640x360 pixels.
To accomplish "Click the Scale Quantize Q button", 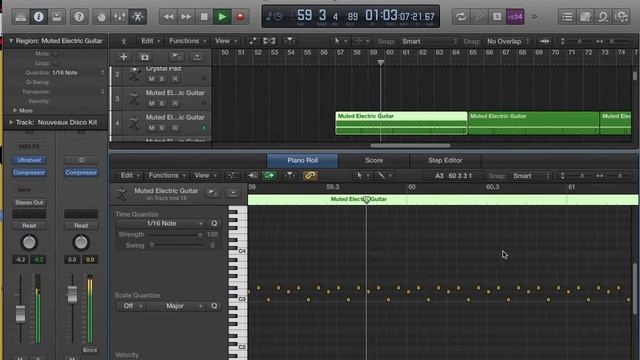I will click(x=214, y=306).
